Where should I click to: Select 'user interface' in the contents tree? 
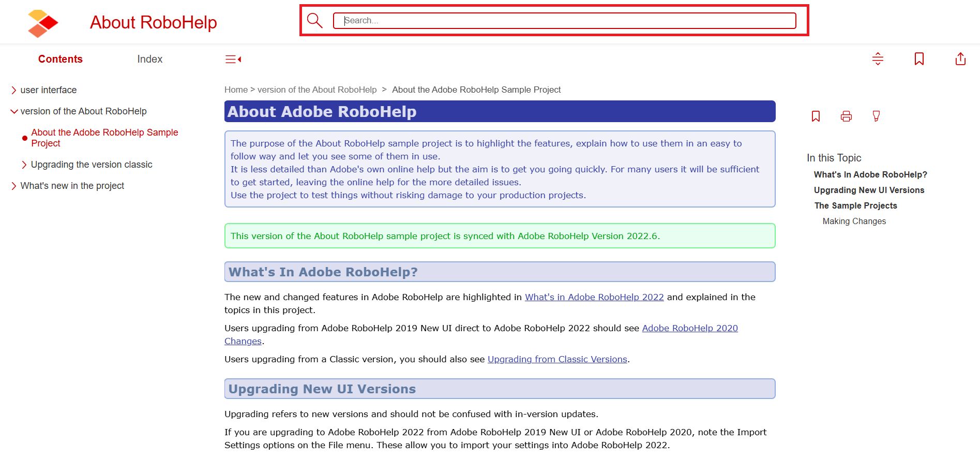click(49, 90)
